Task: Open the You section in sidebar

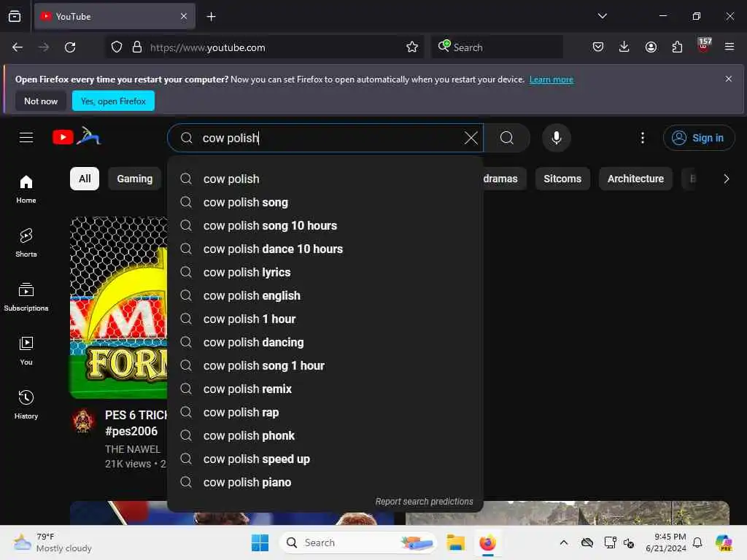Action: pyautogui.click(x=26, y=351)
